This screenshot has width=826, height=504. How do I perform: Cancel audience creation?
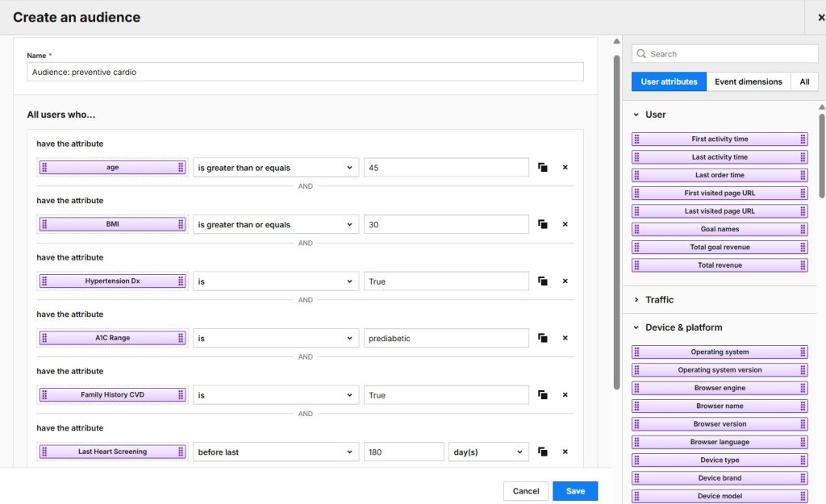click(x=525, y=491)
